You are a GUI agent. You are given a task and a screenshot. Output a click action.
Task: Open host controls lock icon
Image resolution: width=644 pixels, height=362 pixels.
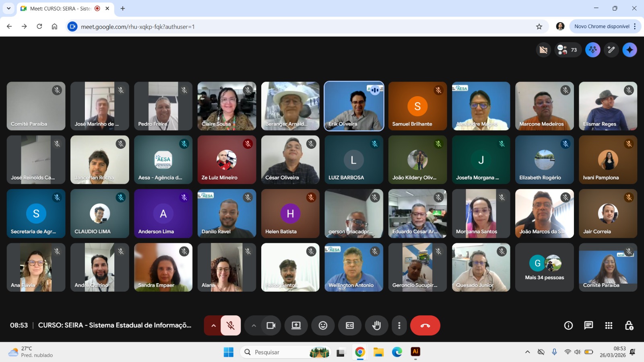[x=629, y=325]
